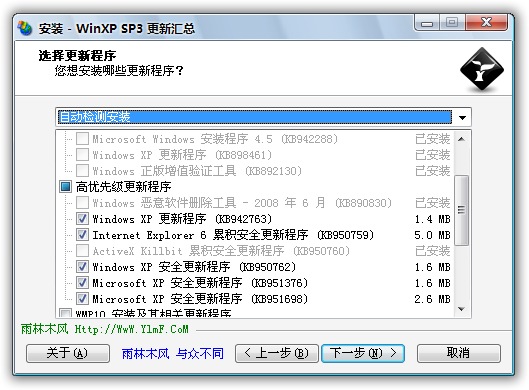Select the Microsoft XP 安全更新程序 (KB951698) row text
The height and width of the screenshot is (390, 529).
coord(200,299)
